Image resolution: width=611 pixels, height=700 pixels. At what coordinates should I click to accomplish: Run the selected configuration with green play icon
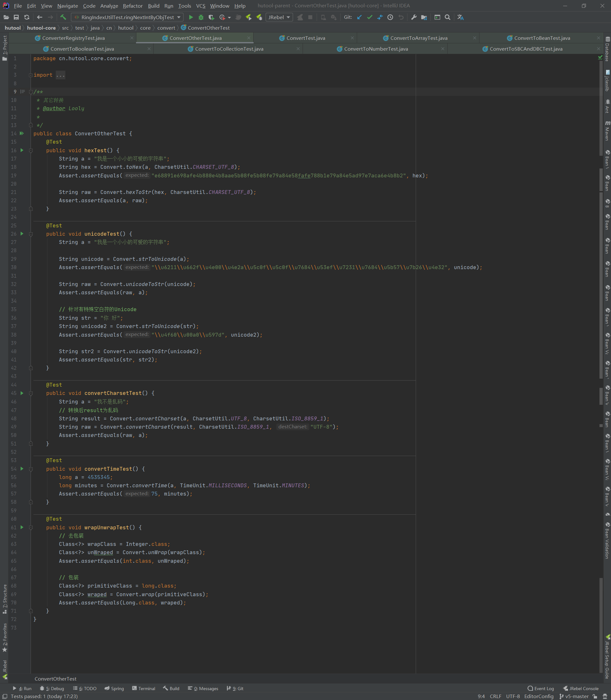click(x=191, y=18)
